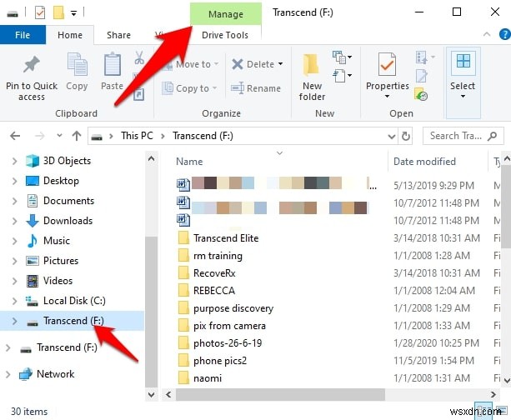Create a New folder
Image resolution: width=511 pixels, height=420 pixels.
pyautogui.click(x=312, y=77)
